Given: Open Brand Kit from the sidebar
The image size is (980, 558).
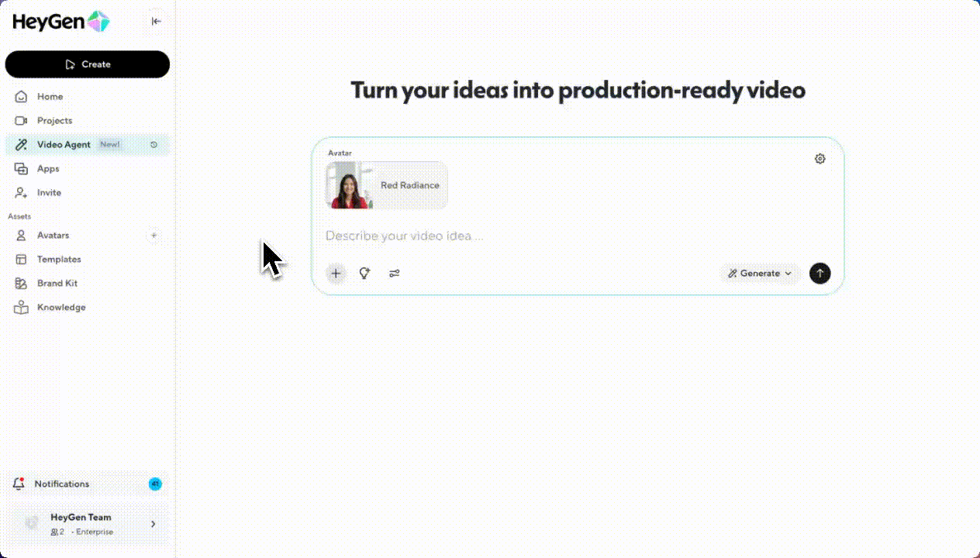Looking at the screenshot, I should point(57,284).
